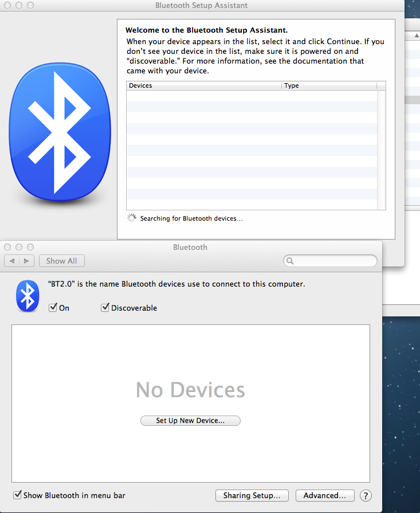This screenshot has height=513, width=420.
Task: Zoom the Bluetooth Setup Assistant window
Action: click(x=30, y=5)
